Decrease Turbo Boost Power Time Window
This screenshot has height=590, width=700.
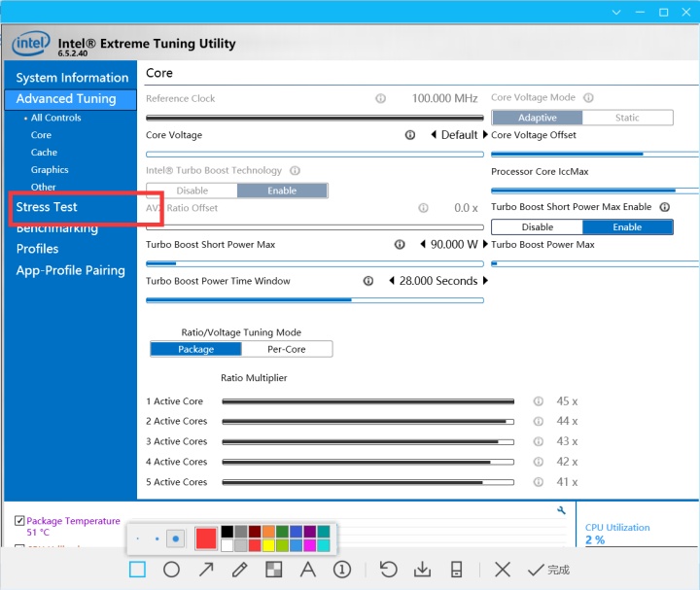point(392,281)
